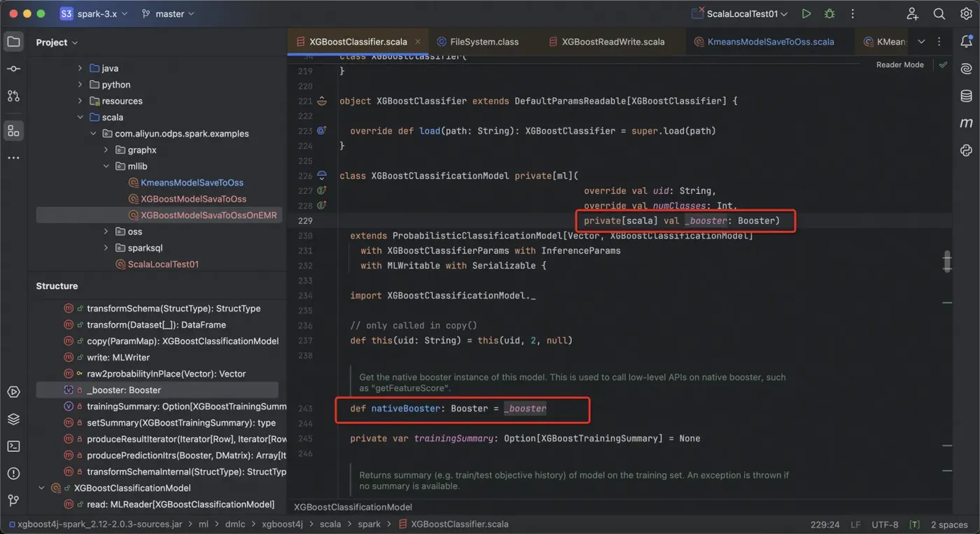Click the inspections checkmark widget

943,64
